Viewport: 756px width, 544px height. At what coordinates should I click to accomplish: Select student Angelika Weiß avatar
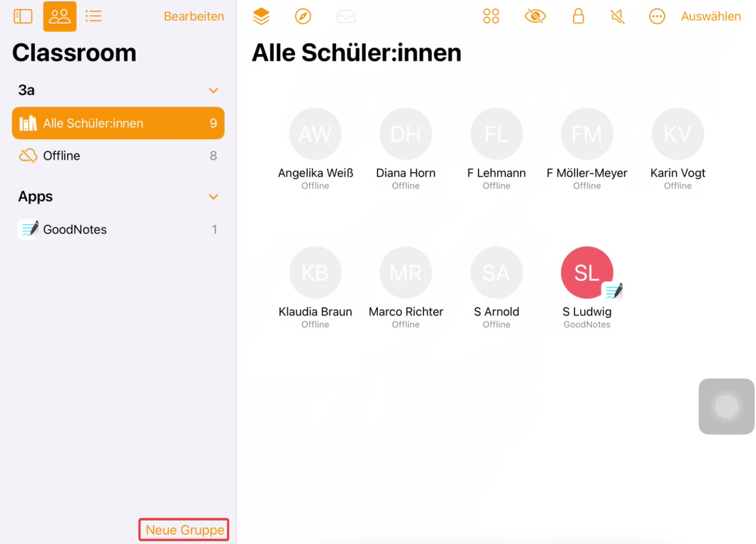(315, 134)
